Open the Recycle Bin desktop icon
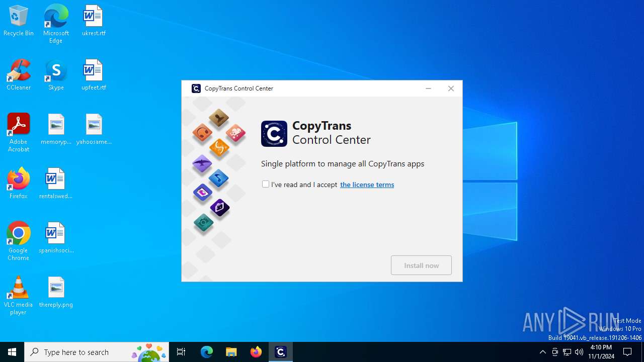This screenshot has width=644, height=362. click(19, 21)
